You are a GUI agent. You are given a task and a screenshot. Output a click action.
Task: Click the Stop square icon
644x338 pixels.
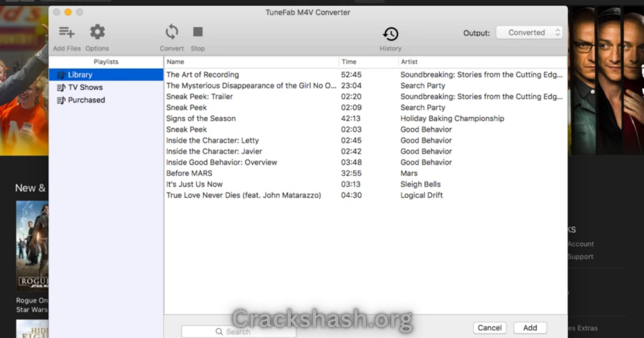pyautogui.click(x=198, y=32)
